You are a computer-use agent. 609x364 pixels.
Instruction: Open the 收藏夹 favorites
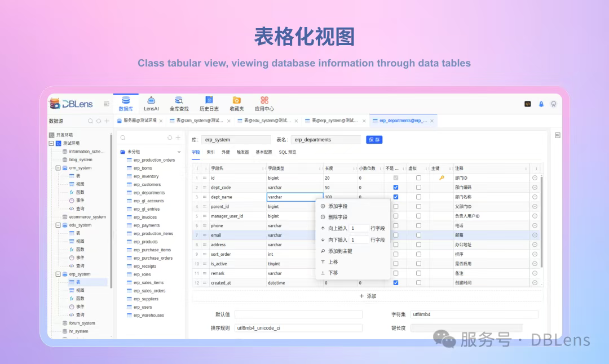[x=236, y=103]
